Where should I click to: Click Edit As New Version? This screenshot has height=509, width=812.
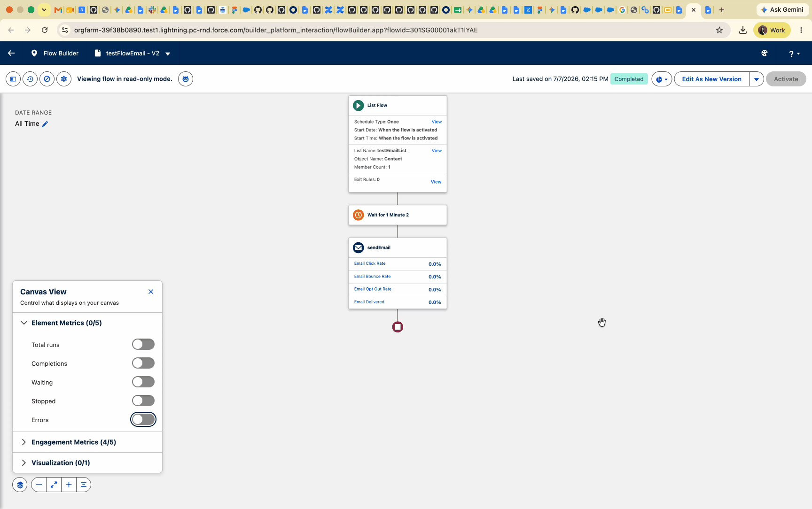711,79
